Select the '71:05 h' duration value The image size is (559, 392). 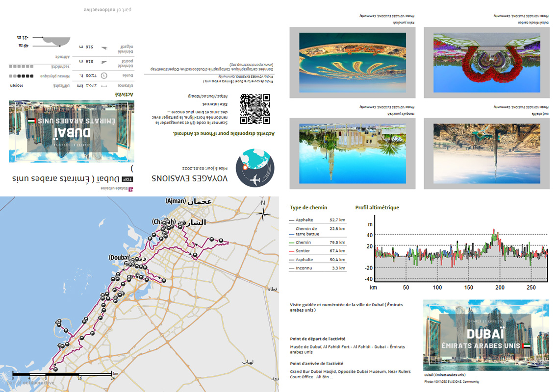click(88, 75)
